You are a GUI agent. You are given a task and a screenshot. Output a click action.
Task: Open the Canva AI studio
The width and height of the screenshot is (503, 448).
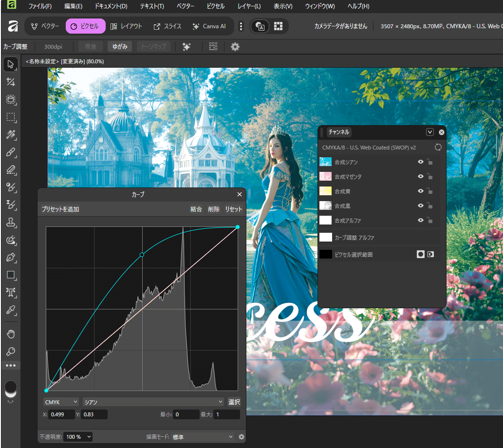click(x=209, y=26)
